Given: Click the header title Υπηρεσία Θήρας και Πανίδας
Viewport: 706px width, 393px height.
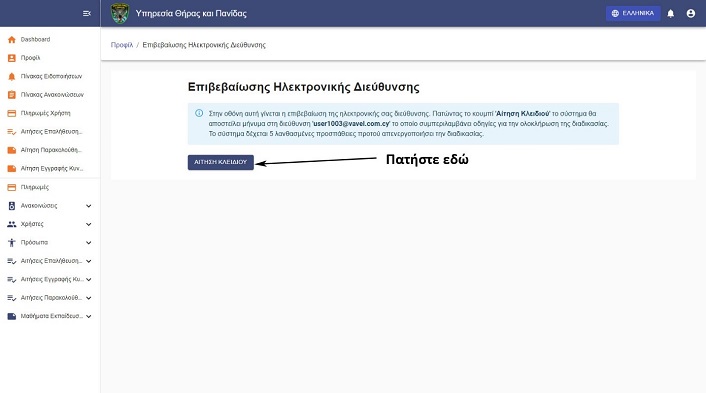Looking at the screenshot, I should 191,14.
